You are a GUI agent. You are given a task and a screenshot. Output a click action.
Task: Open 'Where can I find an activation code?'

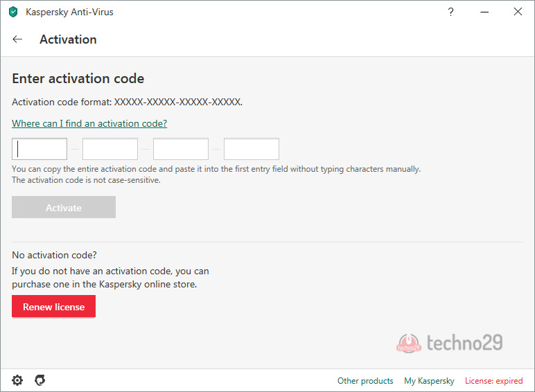89,123
